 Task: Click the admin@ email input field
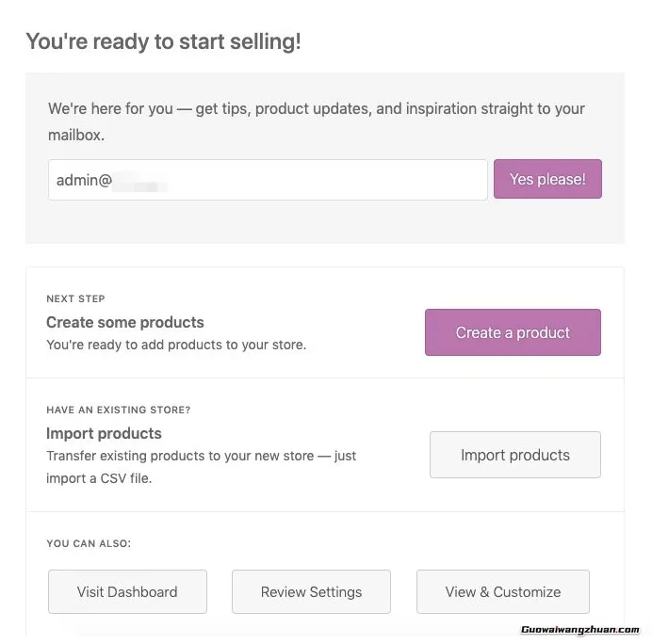click(x=268, y=180)
